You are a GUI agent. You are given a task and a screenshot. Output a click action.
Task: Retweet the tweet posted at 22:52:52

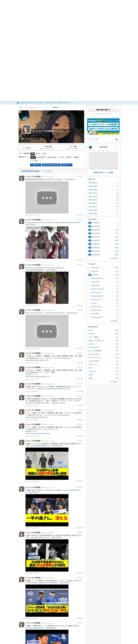[x=79, y=305]
